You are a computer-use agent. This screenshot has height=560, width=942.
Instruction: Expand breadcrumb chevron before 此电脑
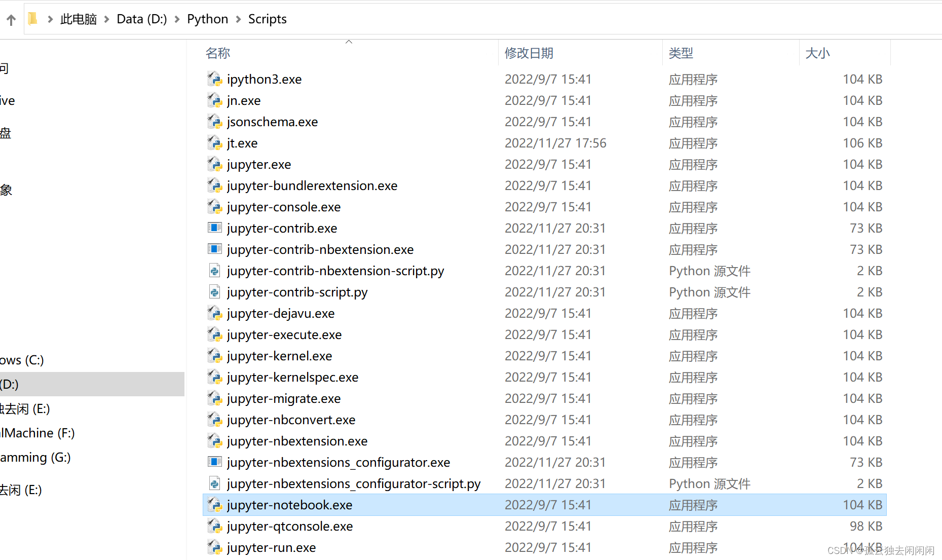pyautogui.click(x=50, y=19)
